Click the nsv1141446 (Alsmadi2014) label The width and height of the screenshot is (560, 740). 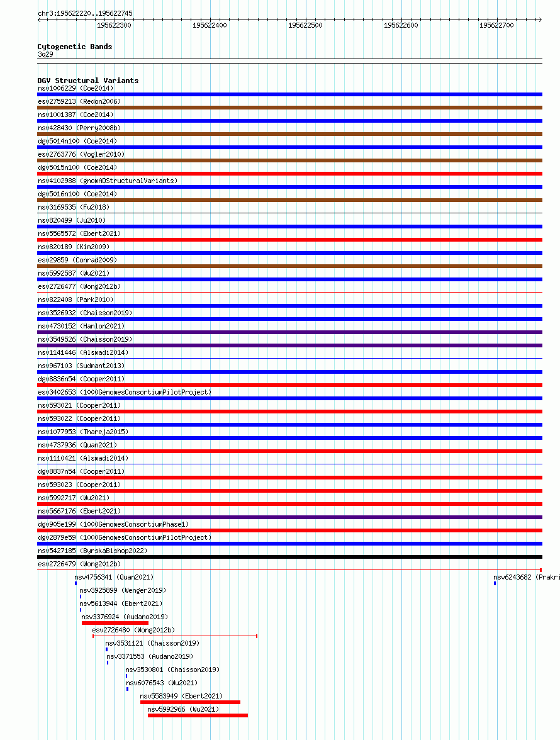83,352
